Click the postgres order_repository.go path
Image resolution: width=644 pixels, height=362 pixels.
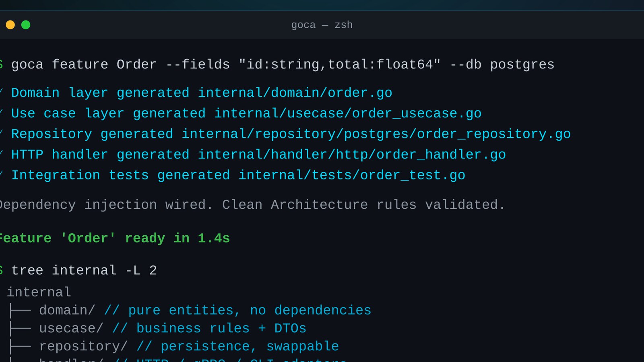point(376,134)
